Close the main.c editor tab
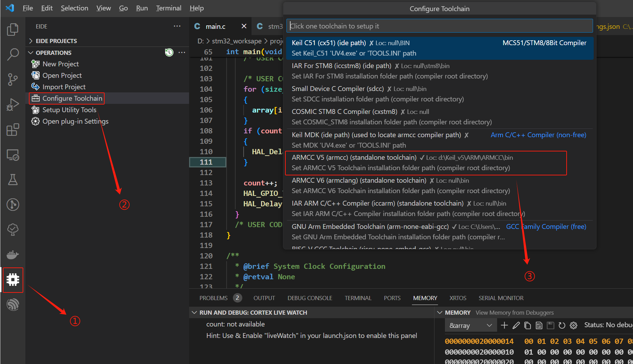The height and width of the screenshot is (364, 633). click(x=244, y=26)
